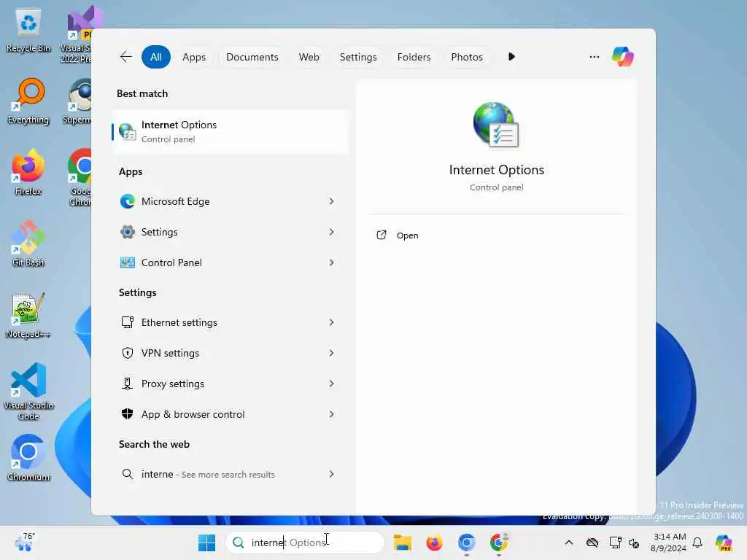Show more filter tabs with play arrow
The height and width of the screenshot is (560, 747).
[511, 57]
